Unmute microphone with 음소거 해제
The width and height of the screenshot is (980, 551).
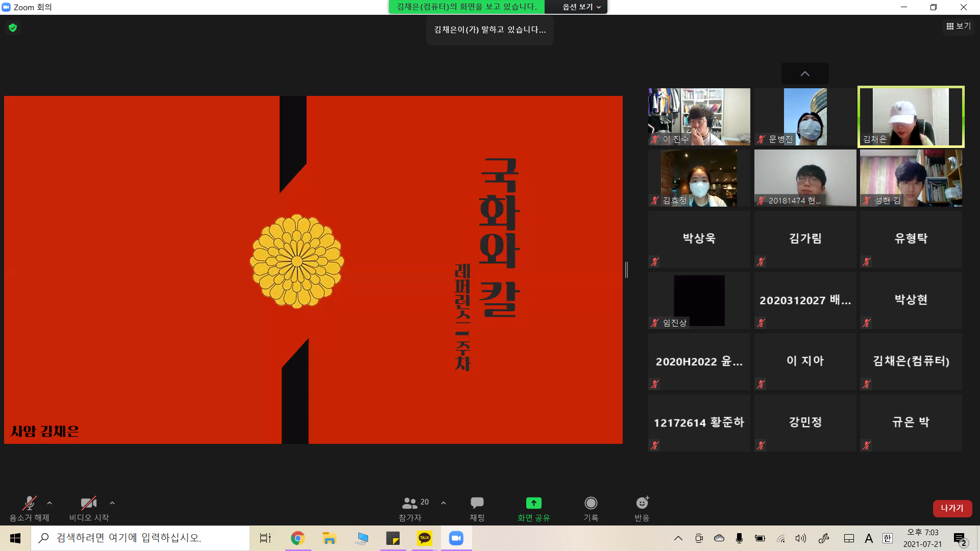(x=30, y=504)
